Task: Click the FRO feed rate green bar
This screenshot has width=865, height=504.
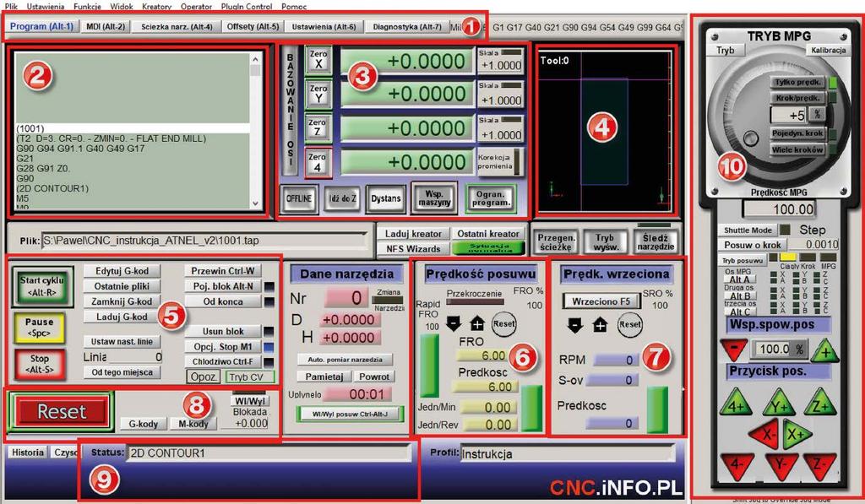Action: pyautogui.click(x=428, y=366)
